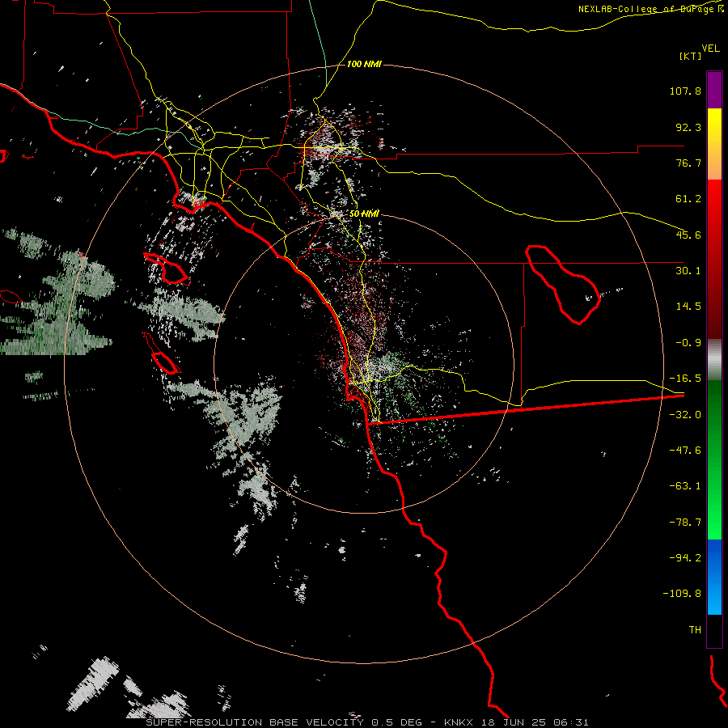Viewport: 728px width, 728px height.
Task: Select the 14.5 velocity scale value
Action: coord(688,307)
